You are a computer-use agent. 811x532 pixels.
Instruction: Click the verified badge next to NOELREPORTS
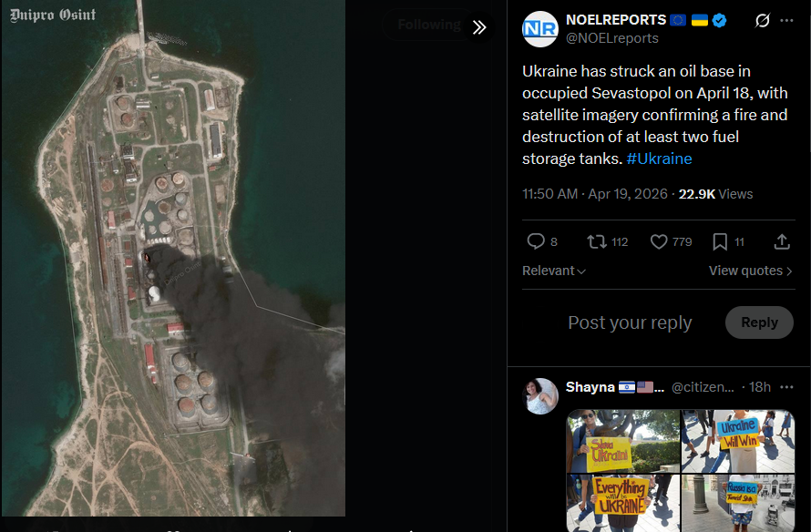point(719,20)
